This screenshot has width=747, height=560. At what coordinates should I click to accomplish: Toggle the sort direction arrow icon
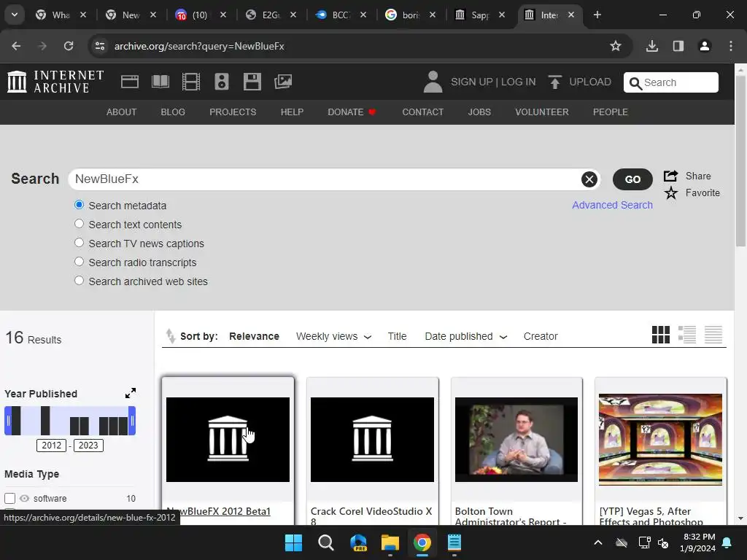click(x=170, y=335)
